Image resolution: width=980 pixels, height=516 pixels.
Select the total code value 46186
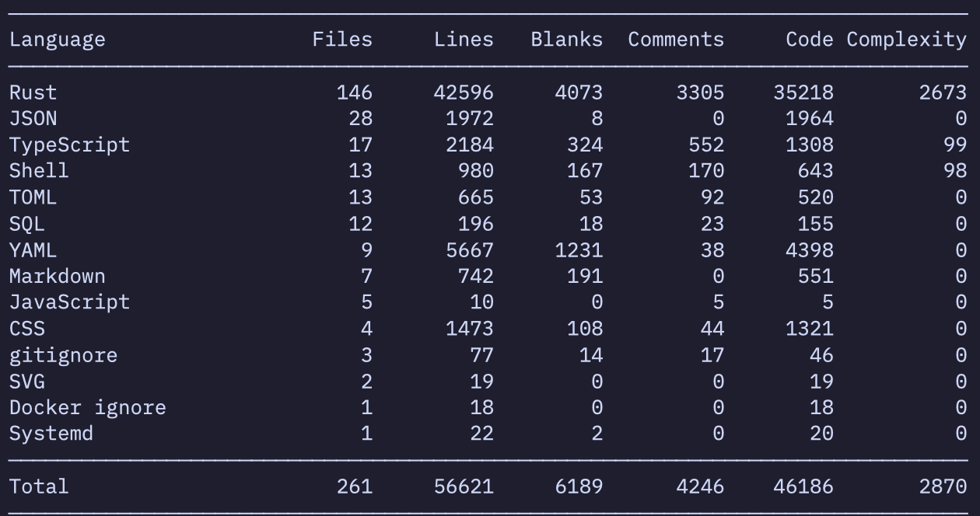(803, 487)
